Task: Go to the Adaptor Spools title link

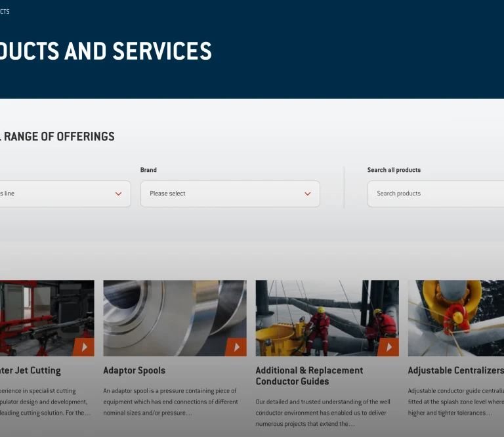Action: (x=134, y=371)
